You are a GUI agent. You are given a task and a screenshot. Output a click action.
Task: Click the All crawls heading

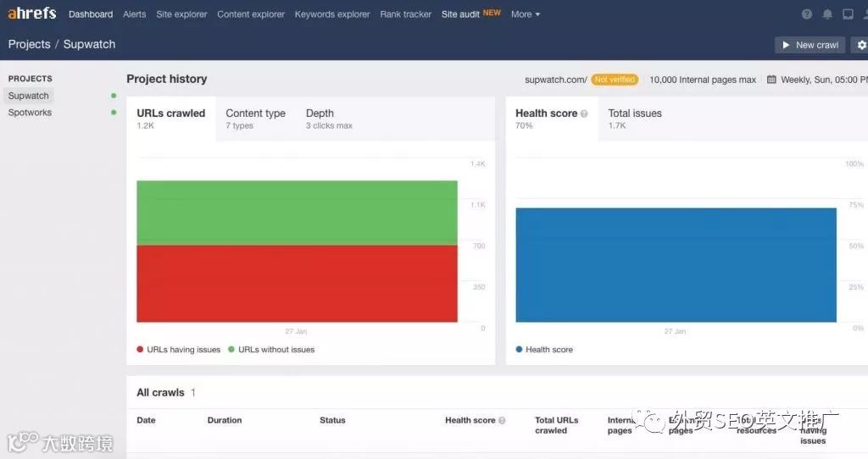pyautogui.click(x=160, y=393)
